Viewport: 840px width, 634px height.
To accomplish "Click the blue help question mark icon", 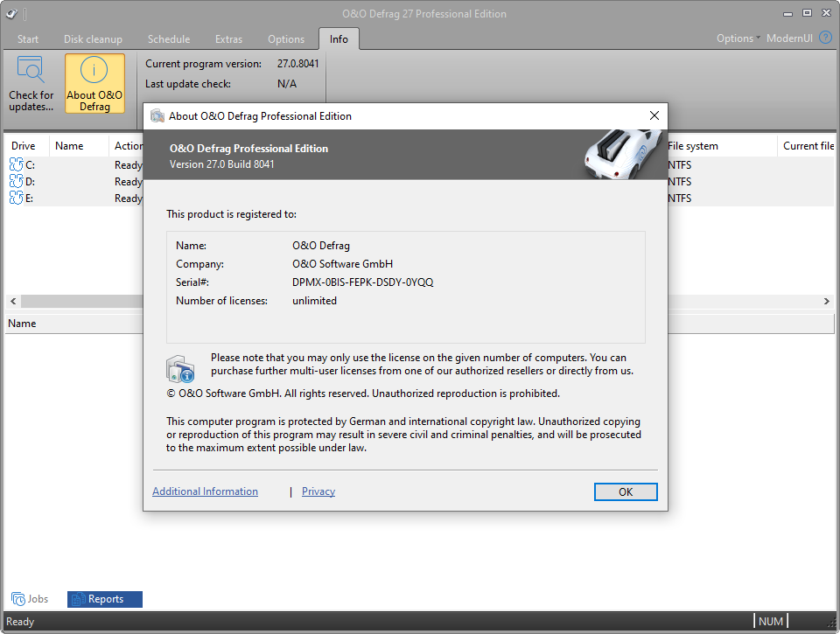I will 825,38.
